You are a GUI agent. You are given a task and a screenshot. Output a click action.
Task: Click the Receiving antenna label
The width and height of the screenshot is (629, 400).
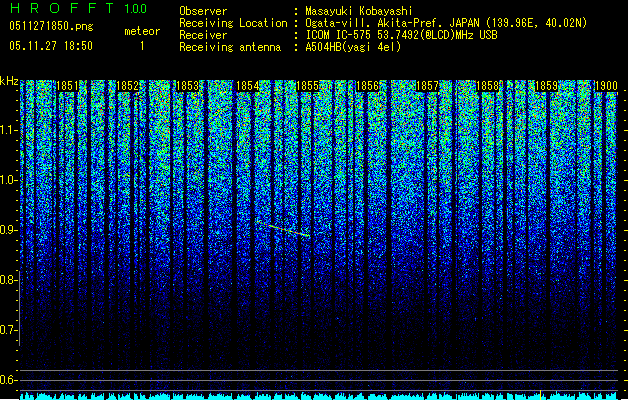[x=230, y=47]
